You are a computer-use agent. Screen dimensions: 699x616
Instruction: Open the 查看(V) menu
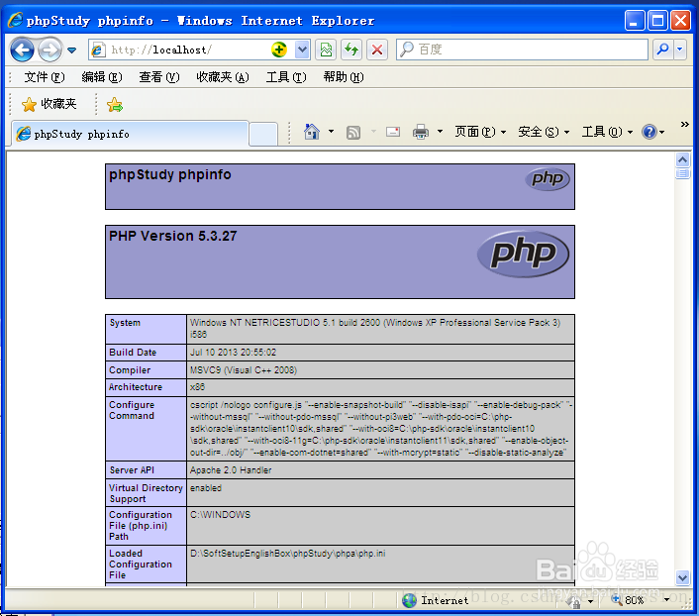(159, 77)
